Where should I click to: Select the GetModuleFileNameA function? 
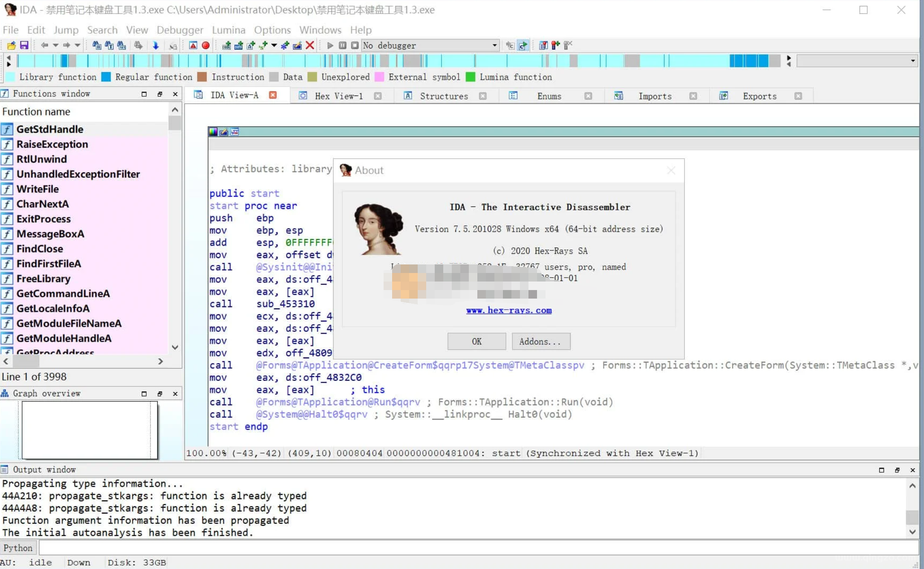point(84,323)
